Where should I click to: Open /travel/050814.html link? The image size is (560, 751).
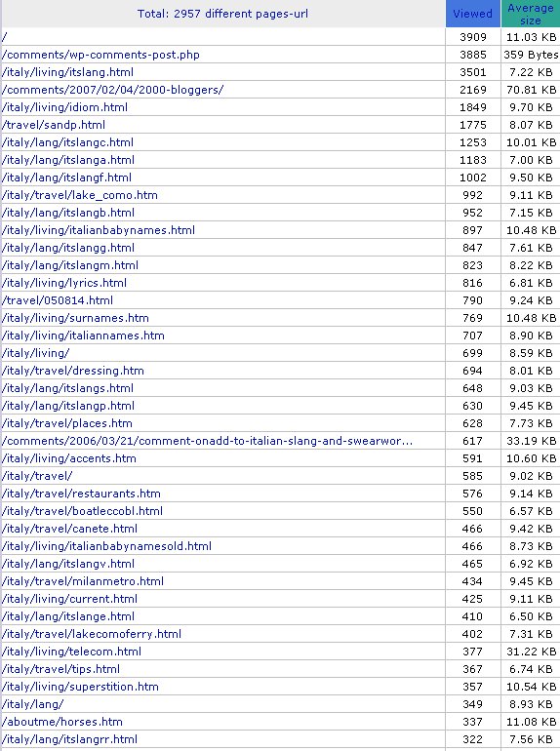click(x=58, y=300)
